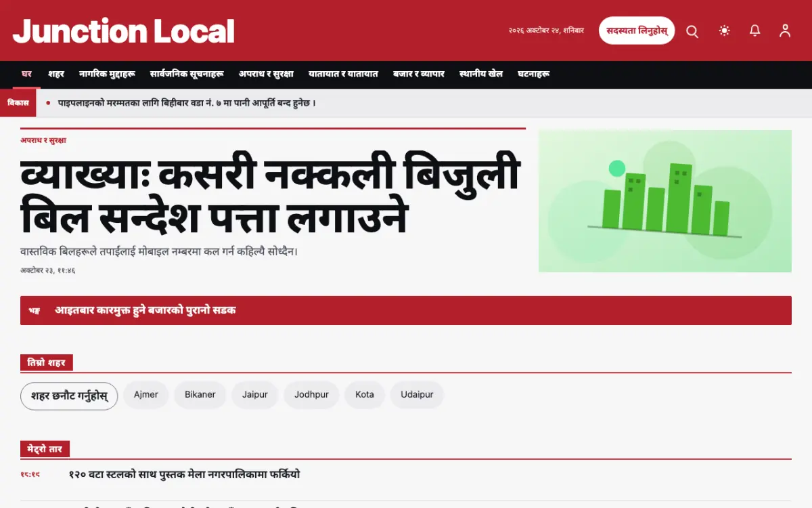The height and width of the screenshot is (508, 812).
Task: Open सार्वजनिक सूचनाहरू nav item
Action: (187, 75)
